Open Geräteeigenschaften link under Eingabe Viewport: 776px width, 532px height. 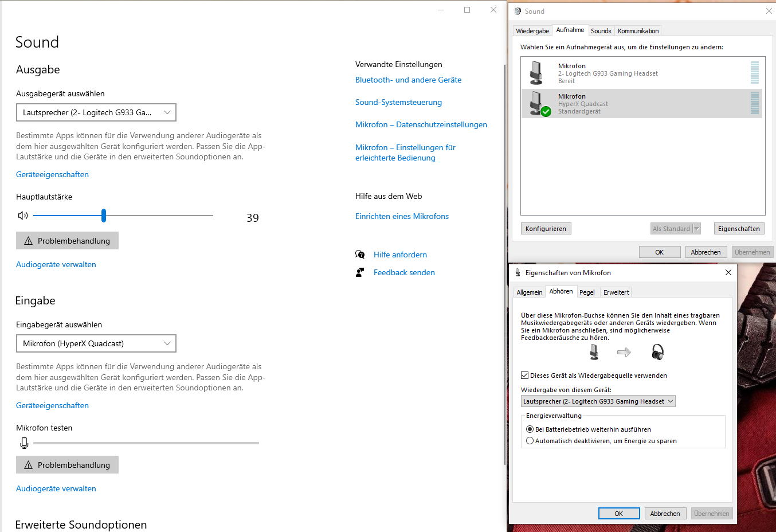52,405
